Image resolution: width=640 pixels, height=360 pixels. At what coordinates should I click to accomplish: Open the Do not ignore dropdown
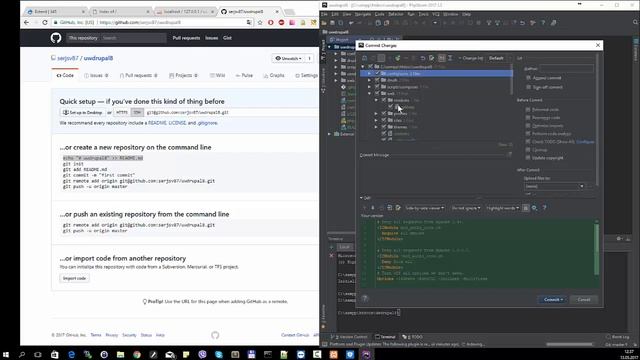(x=465, y=208)
